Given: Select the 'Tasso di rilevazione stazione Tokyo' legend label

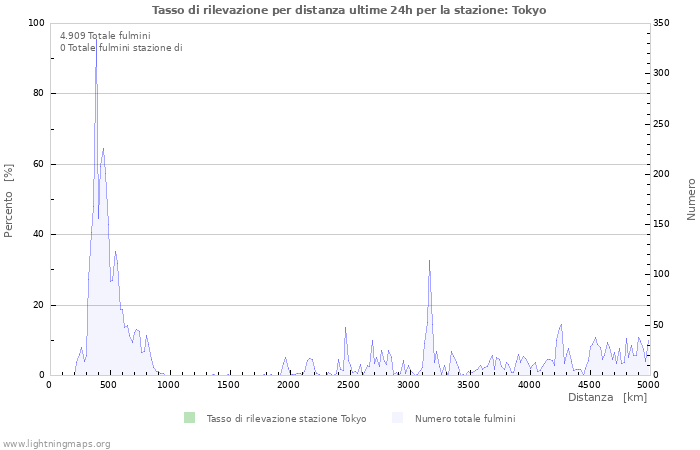Looking at the screenshot, I should 286,419.
